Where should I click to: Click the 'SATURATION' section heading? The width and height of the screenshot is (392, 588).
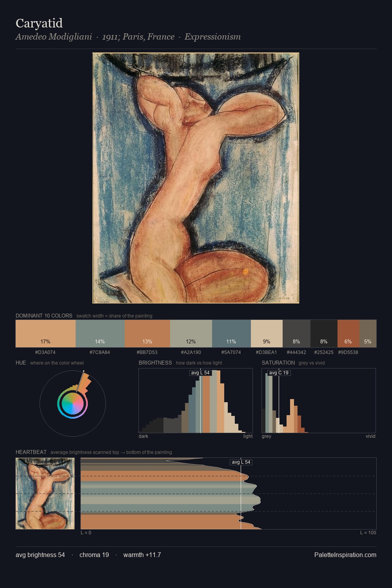278,363
